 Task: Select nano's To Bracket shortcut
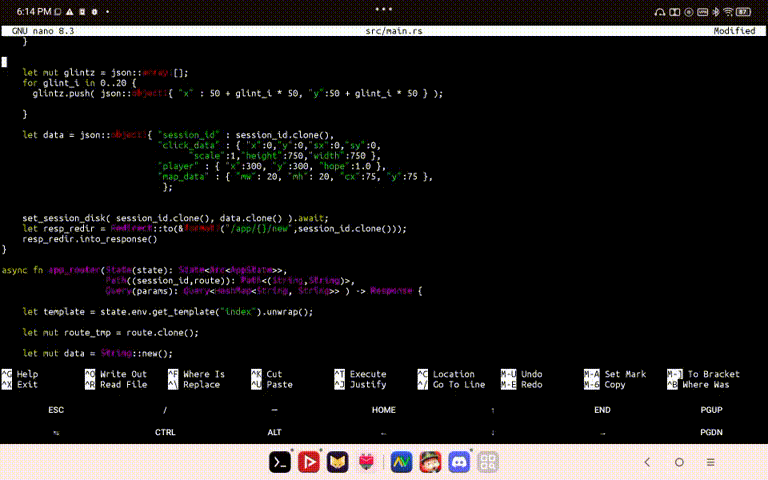tap(703, 374)
